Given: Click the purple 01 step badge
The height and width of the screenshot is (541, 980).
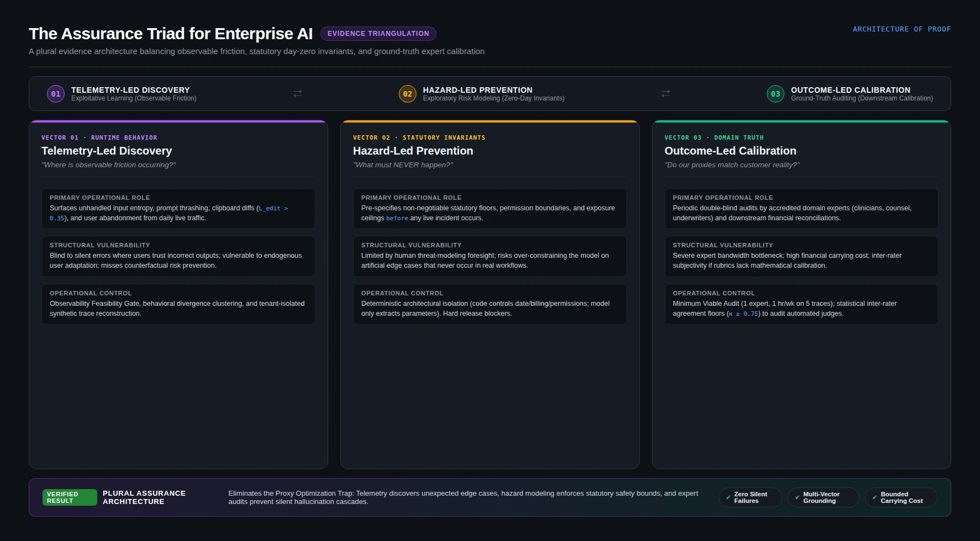Looking at the screenshot, I should 56,94.
